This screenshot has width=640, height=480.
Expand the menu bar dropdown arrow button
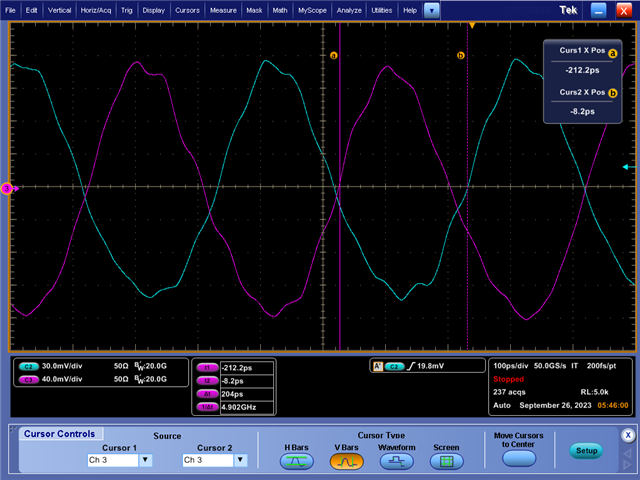(x=431, y=10)
